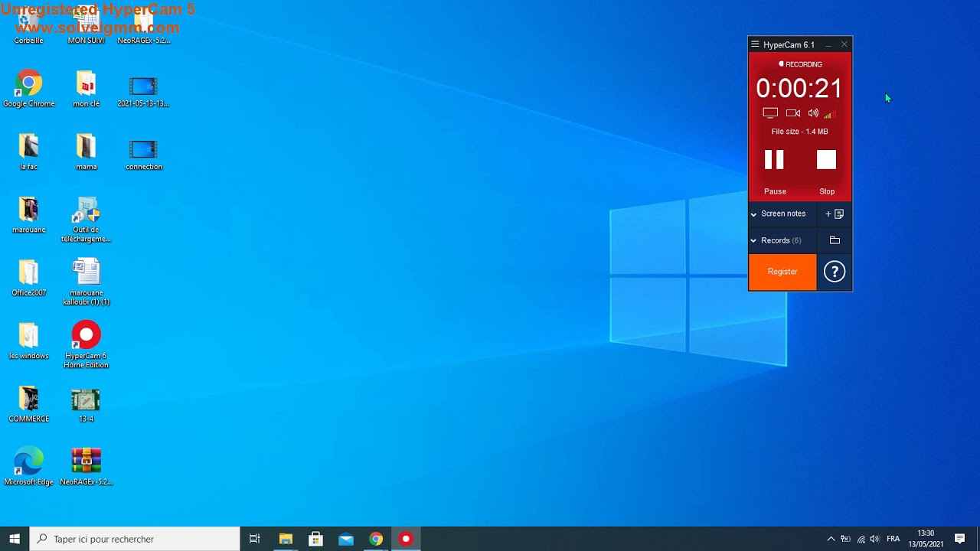Open the Wi-Fi network tray icon

coord(861,539)
